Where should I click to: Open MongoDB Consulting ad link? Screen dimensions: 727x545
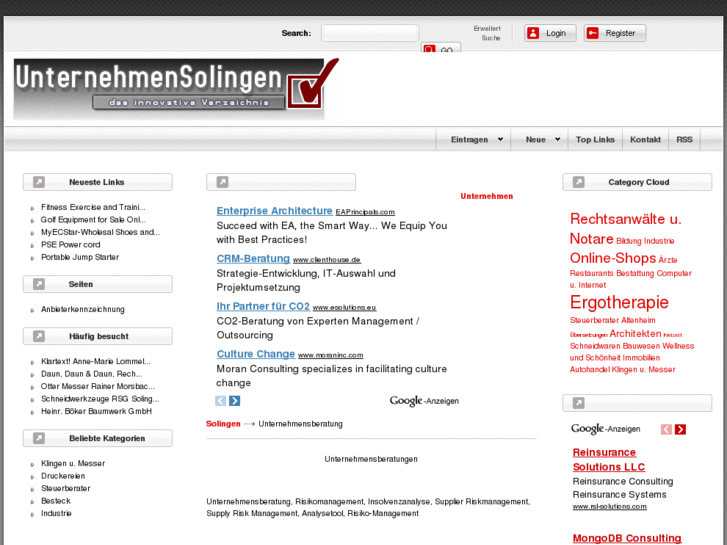[627, 539]
